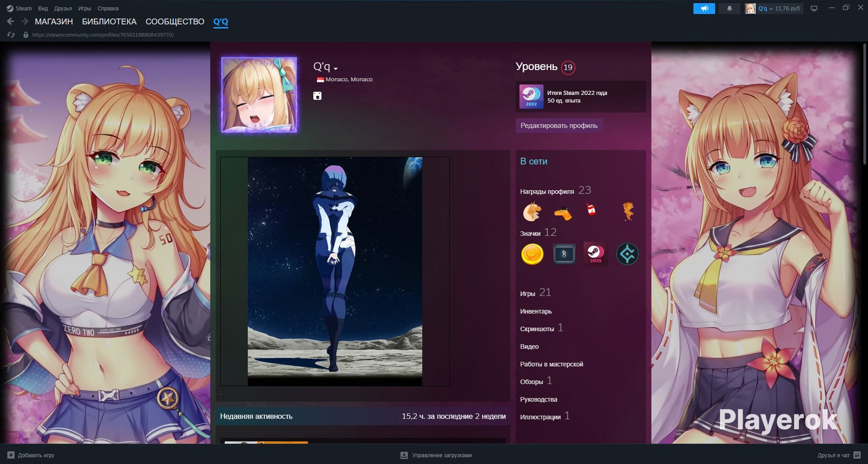The height and width of the screenshot is (464, 868).
Task: Expand the Q'q persona name dropdown arrow
Action: click(x=336, y=69)
